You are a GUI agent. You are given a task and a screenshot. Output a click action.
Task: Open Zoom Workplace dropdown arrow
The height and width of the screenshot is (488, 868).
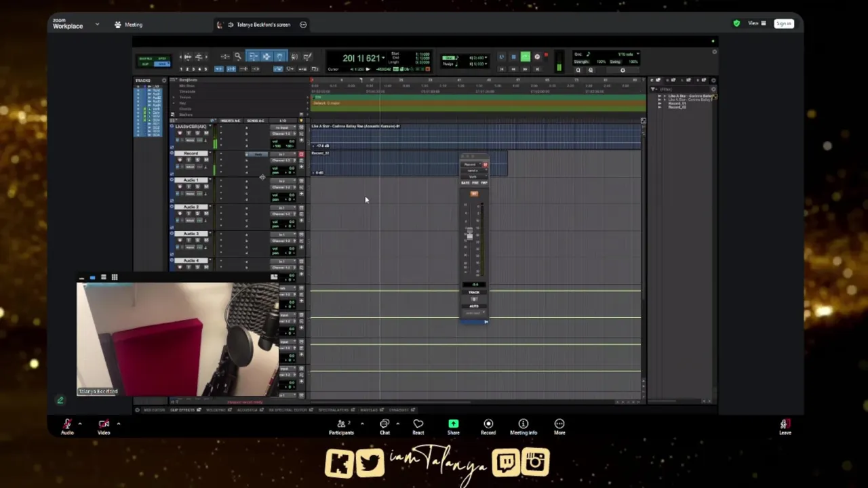click(97, 24)
